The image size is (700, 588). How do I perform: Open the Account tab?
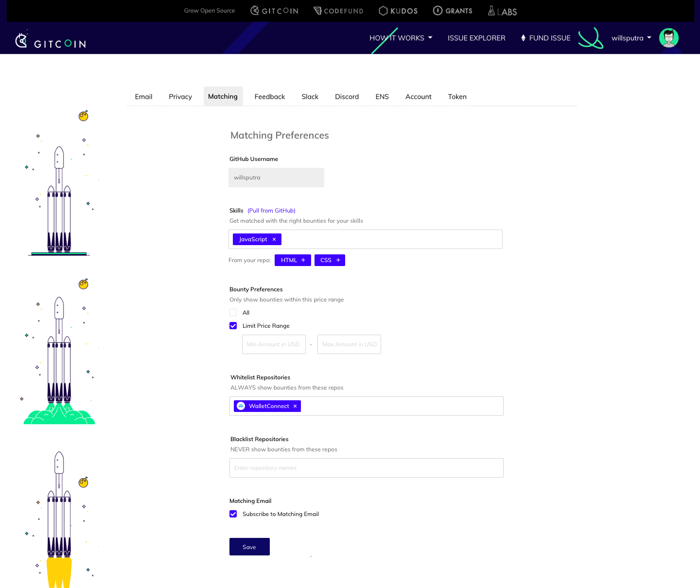coord(419,97)
